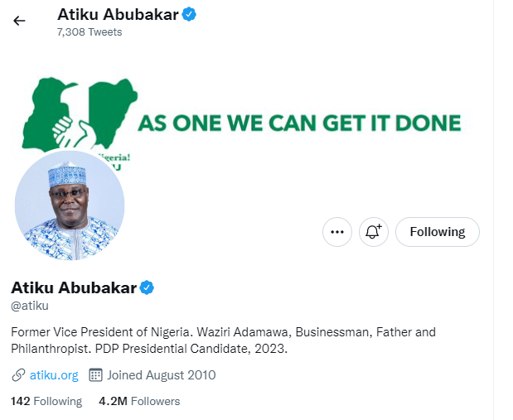Click the Atiku Abubakar name in top header
This screenshot has height=420, width=513.
pyautogui.click(x=118, y=14)
